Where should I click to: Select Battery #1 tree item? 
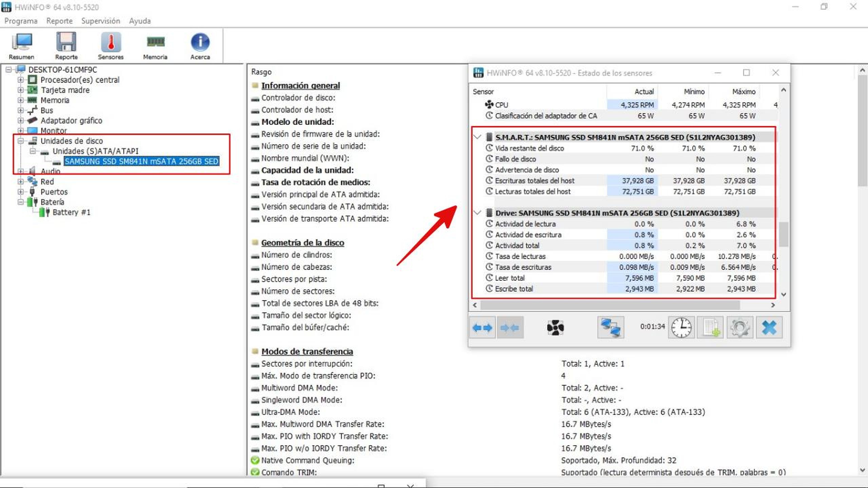pos(71,213)
